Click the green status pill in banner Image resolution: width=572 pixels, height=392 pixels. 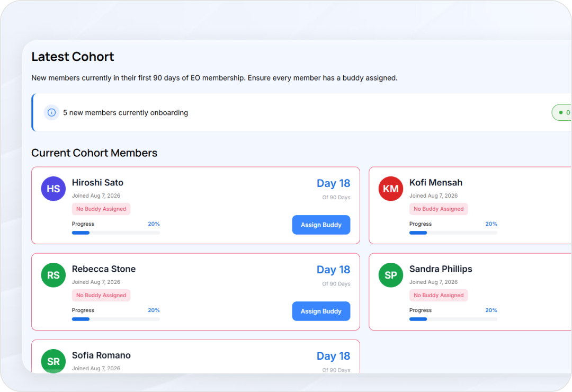[x=562, y=112]
